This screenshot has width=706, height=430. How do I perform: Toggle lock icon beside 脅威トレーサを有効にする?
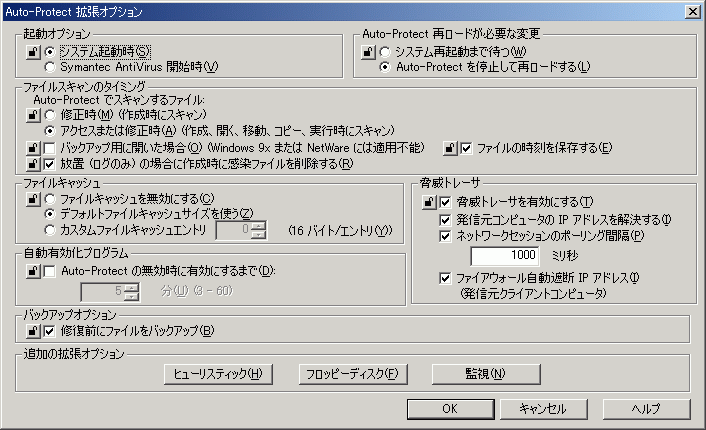(429, 202)
